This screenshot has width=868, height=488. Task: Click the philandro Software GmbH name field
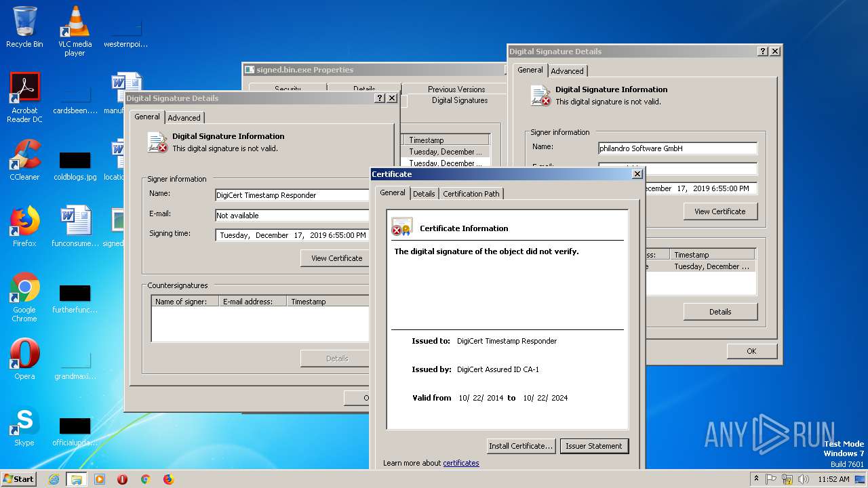(x=677, y=148)
